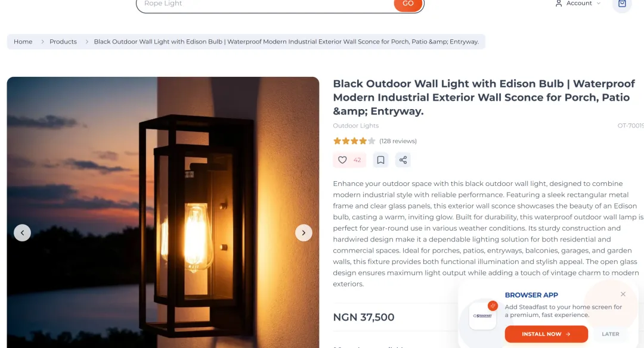The width and height of the screenshot is (644, 348).
Task: Go to Home breadcrumb
Action: point(23,42)
